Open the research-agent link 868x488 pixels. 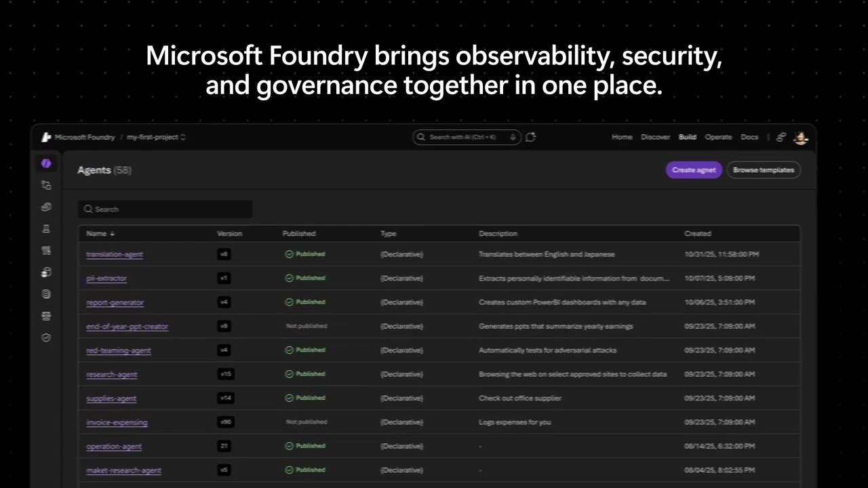111,374
